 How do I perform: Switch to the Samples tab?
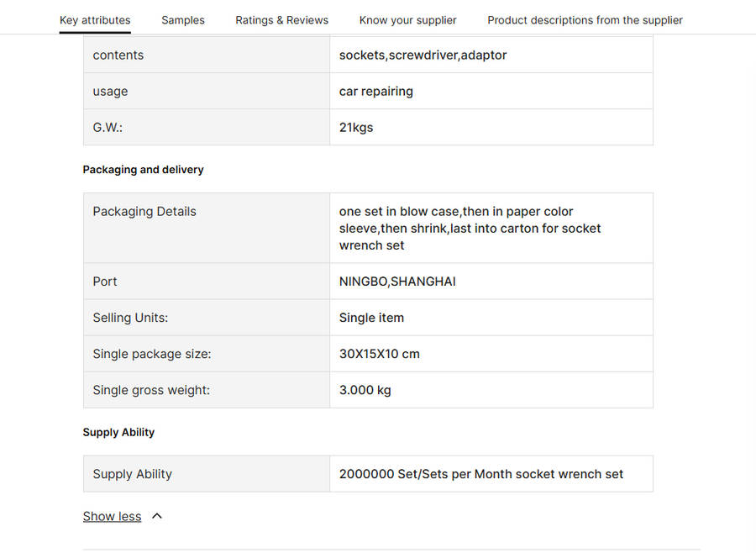182,20
